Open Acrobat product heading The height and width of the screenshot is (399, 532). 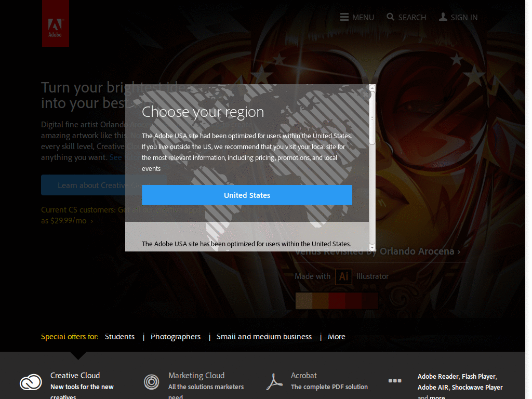pyautogui.click(x=303, y=375)
